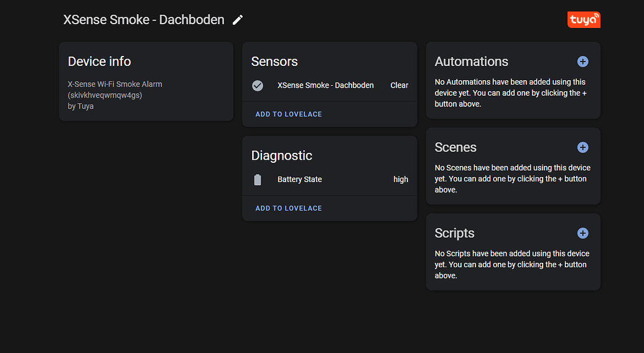Add Diagnostic card to Lovelace

click(x=289, y=208)
